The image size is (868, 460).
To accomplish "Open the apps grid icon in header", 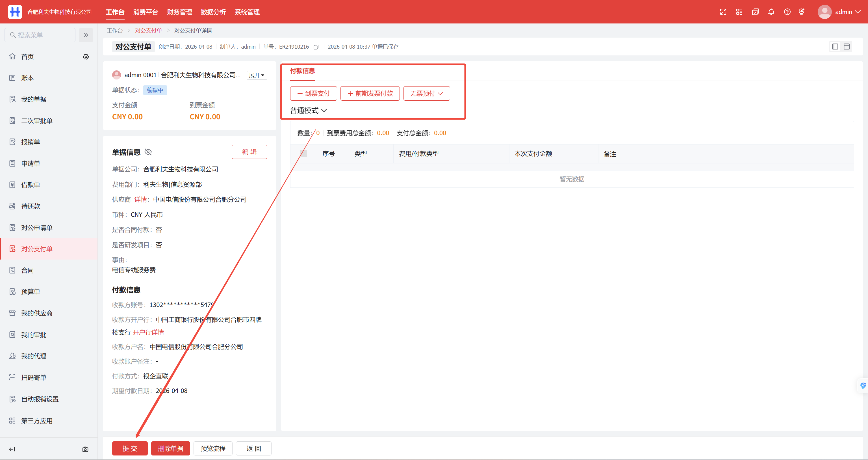I will pos(739,12).
